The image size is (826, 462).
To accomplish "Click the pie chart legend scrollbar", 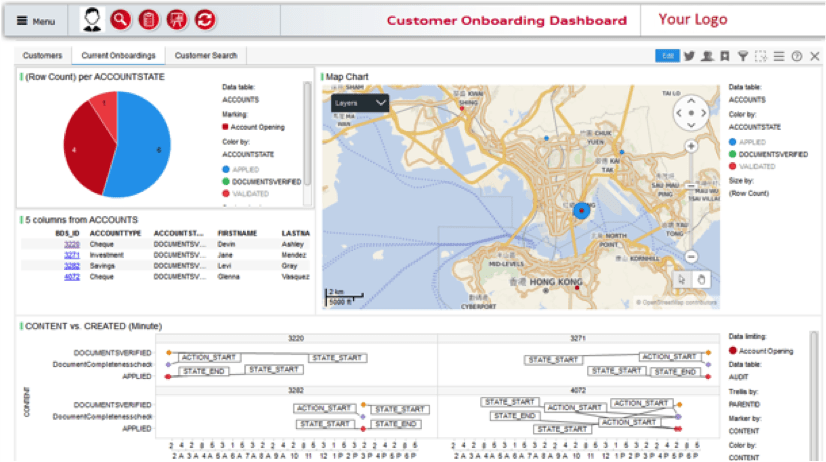I will click(307, 133).
